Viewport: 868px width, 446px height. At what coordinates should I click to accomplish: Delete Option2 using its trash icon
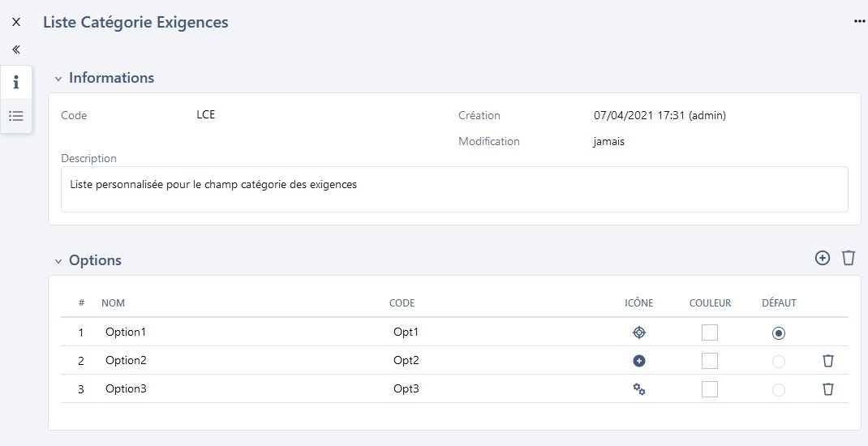pyautogui.click(x=828, y=361)
